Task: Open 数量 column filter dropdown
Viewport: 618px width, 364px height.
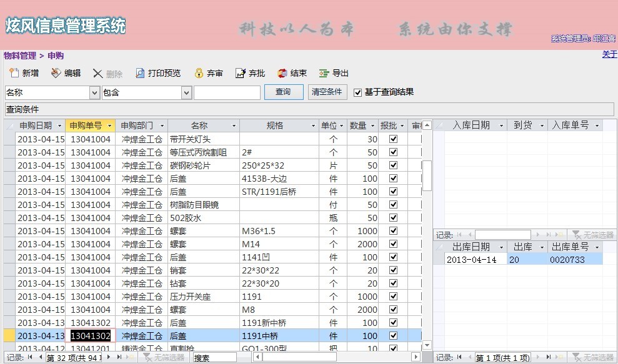Action: 372,125
